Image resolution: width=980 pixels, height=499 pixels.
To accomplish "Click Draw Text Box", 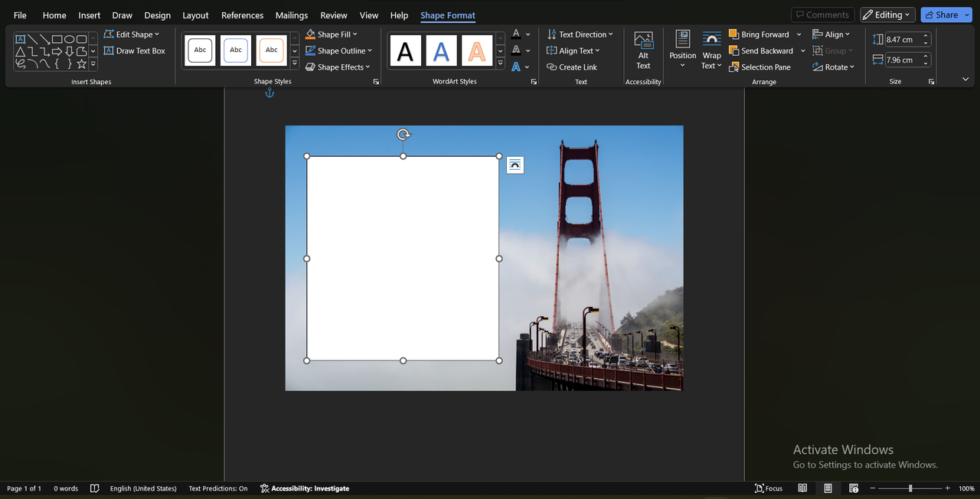I will coord(134,51).
